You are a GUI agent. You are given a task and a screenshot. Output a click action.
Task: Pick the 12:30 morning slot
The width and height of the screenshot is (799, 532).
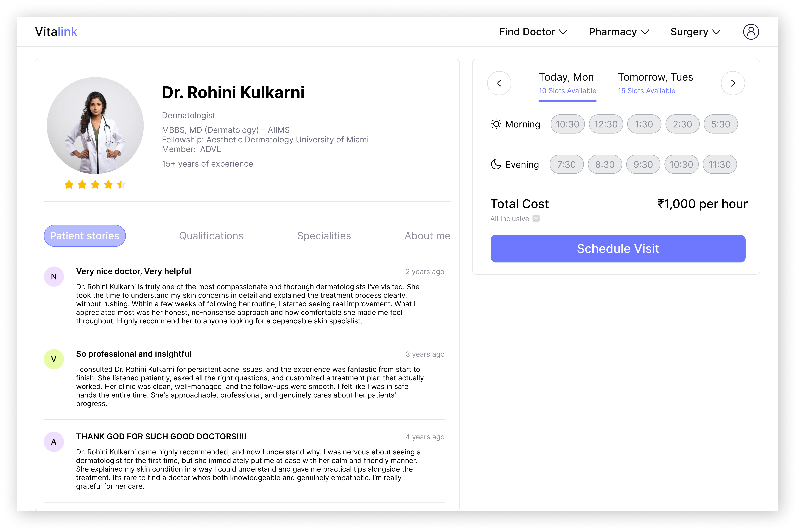[606, 124]
